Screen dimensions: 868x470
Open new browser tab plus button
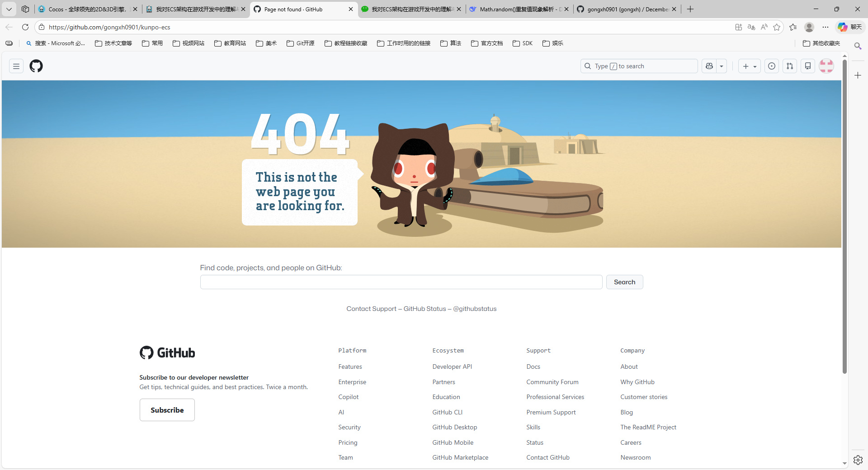pos(690,9)
